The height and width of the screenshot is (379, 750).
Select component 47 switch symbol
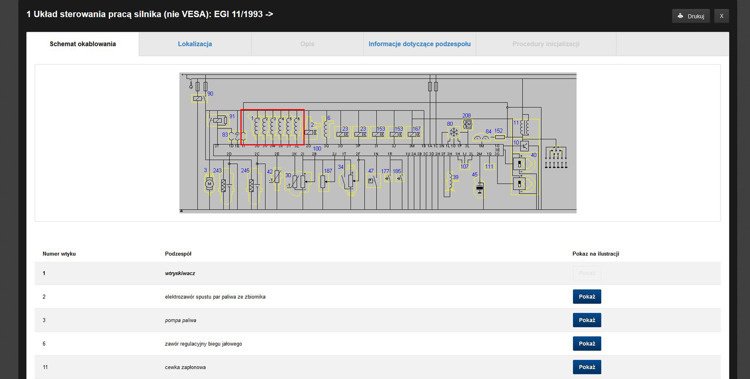[x=373, y=180]
